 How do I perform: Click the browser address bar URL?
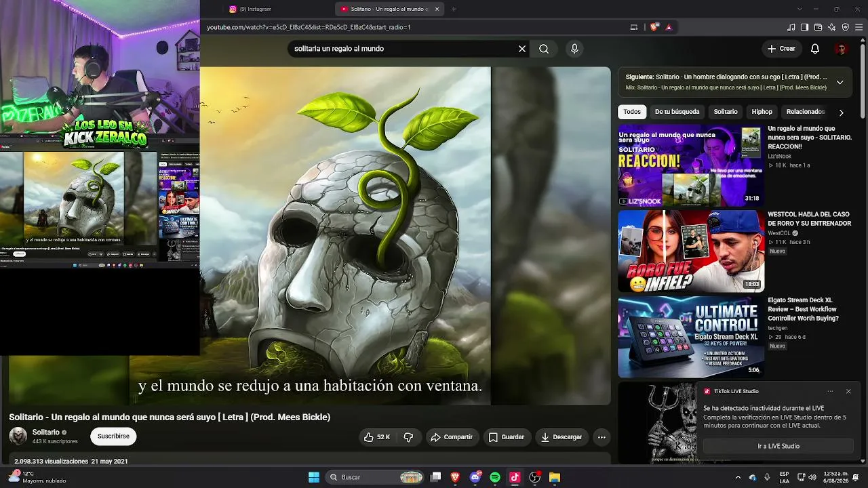pyautogui.click(x=309, y=27)
